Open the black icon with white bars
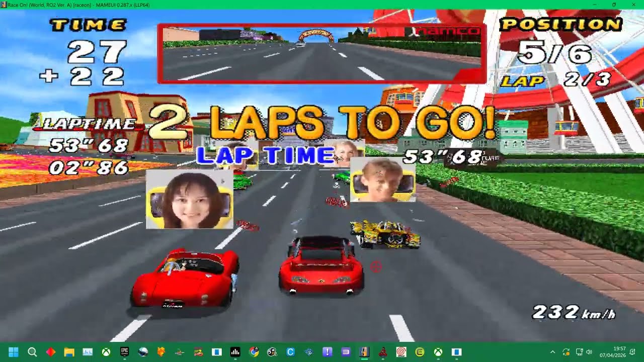The image size is (644, 362). [x=235, y=352]
